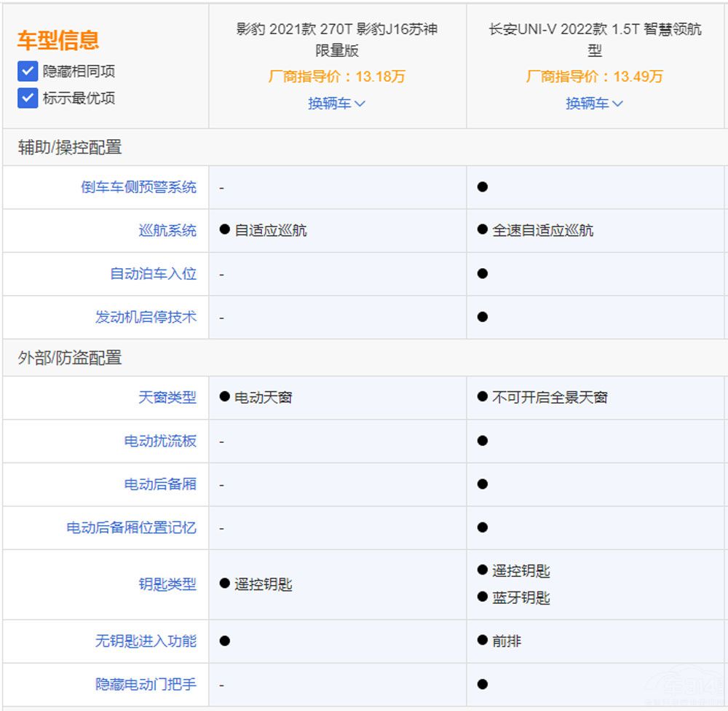Select the 隐藏电动门把手 row label
This screenshot has width=728, height=711.
click(x=146, y=685)
